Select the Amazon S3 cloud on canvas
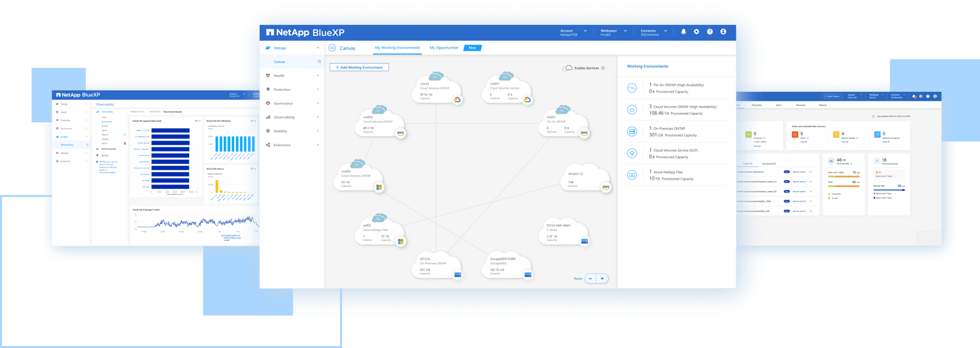980x348 pixels. [585, 180]
